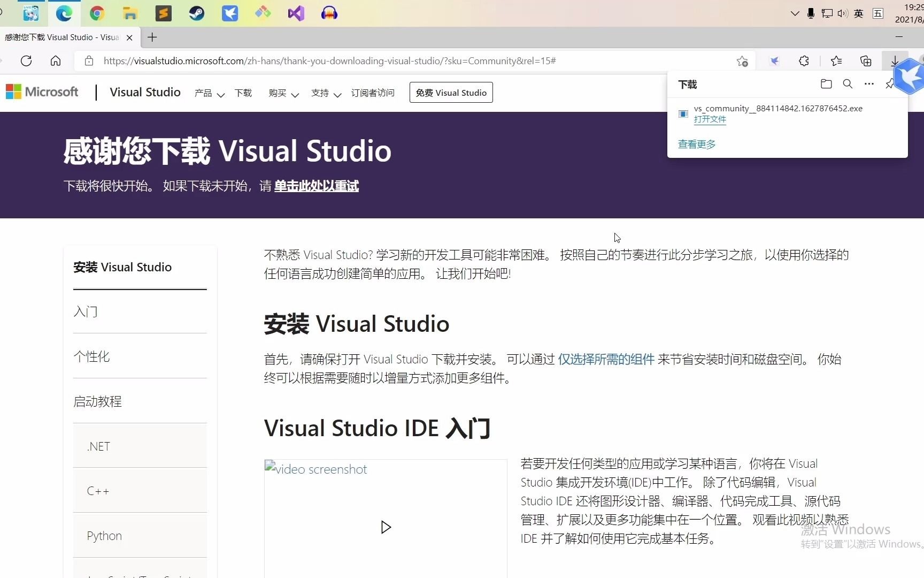Refresh the current page
The width and height of the screenshot is (924, 578).
26,61
